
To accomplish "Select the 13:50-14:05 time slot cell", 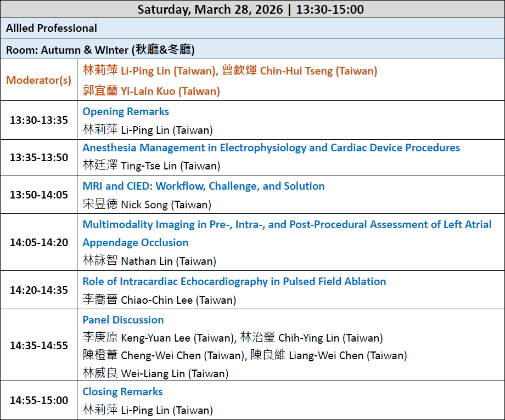I will (x=38, y=195).
